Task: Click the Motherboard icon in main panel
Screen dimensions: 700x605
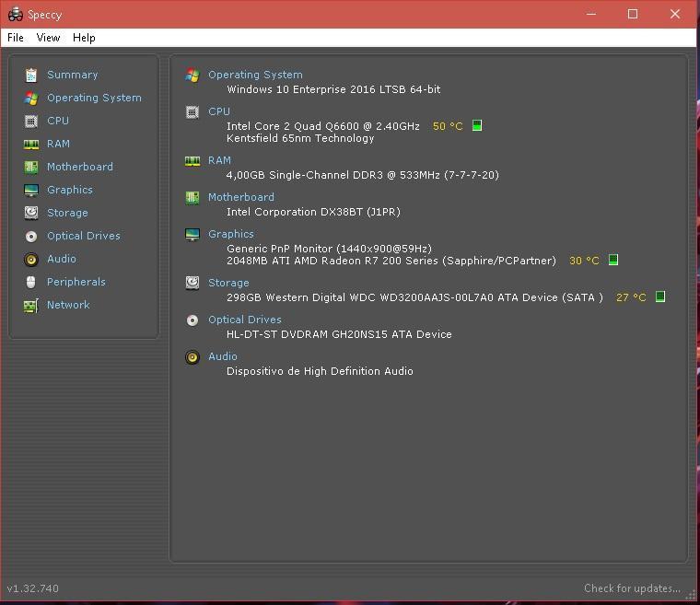Action: click(x=192, y=197)
